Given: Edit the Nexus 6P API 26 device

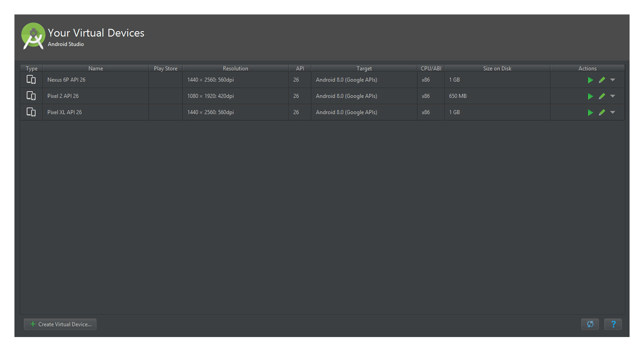Looking at the screenshot, I should coord(602,80).
